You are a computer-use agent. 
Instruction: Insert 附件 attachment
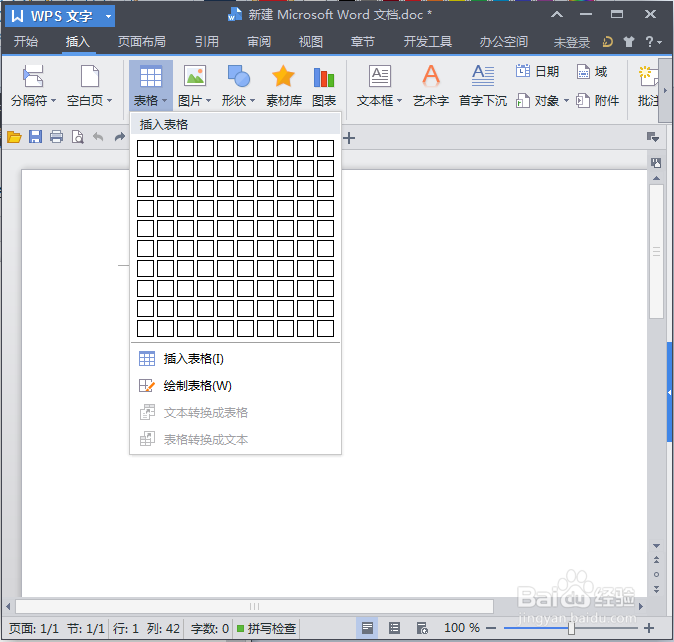(597, 101)
